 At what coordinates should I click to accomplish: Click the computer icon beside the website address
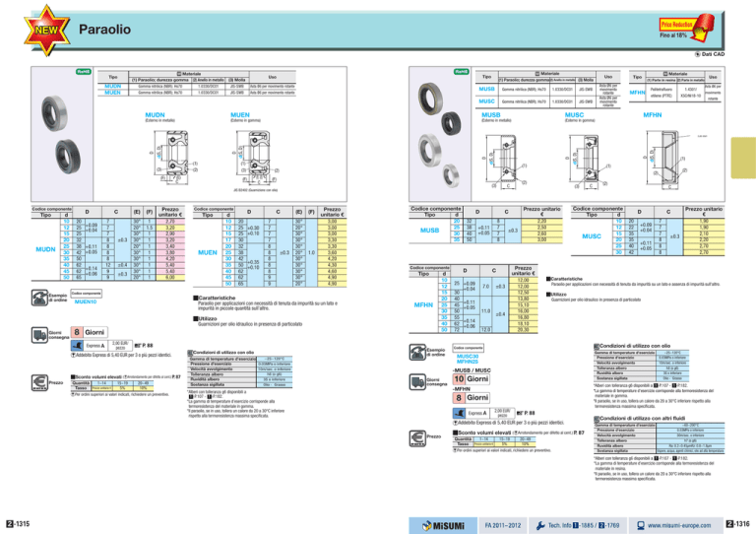coord(640,525)
